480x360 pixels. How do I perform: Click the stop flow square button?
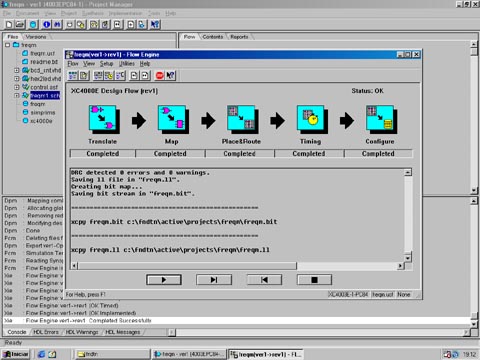pyautogui.click(x=314, y=280)
